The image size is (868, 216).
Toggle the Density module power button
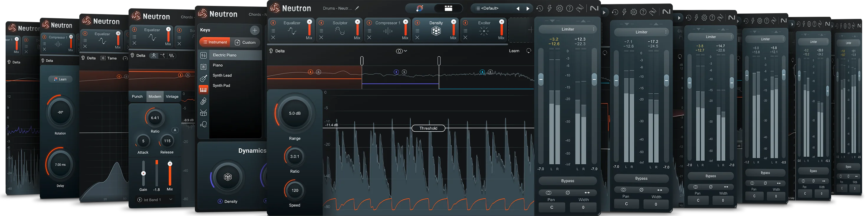coord(417,23)
